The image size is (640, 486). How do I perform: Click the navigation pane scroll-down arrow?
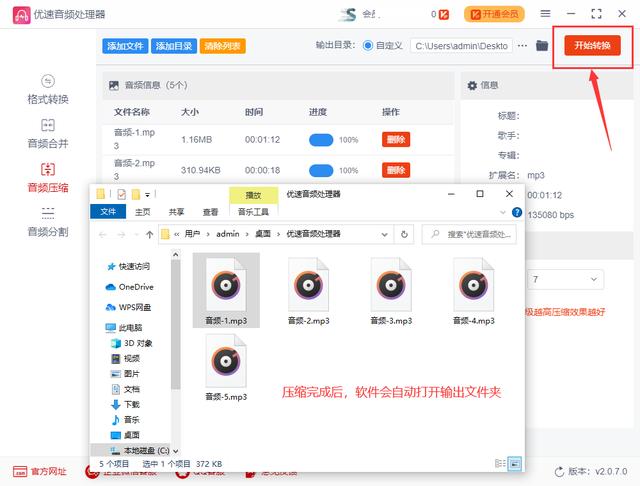[176, 451]
